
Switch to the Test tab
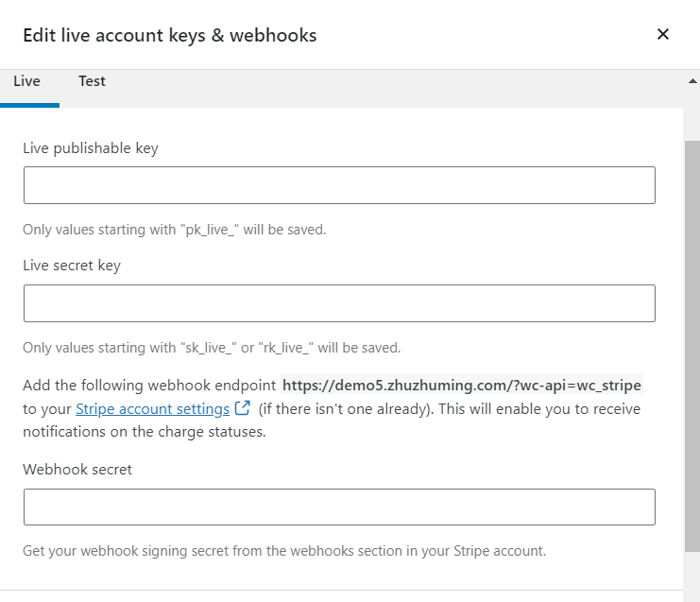click(92, 81)
